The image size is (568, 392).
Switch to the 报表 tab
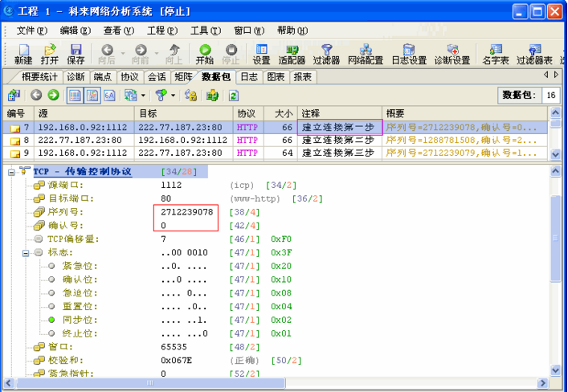coord(303,77)
